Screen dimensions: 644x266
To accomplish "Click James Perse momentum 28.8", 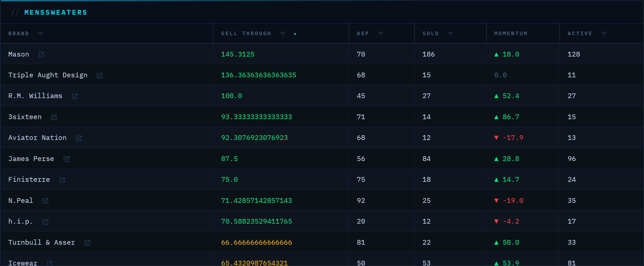I will 507,159.
